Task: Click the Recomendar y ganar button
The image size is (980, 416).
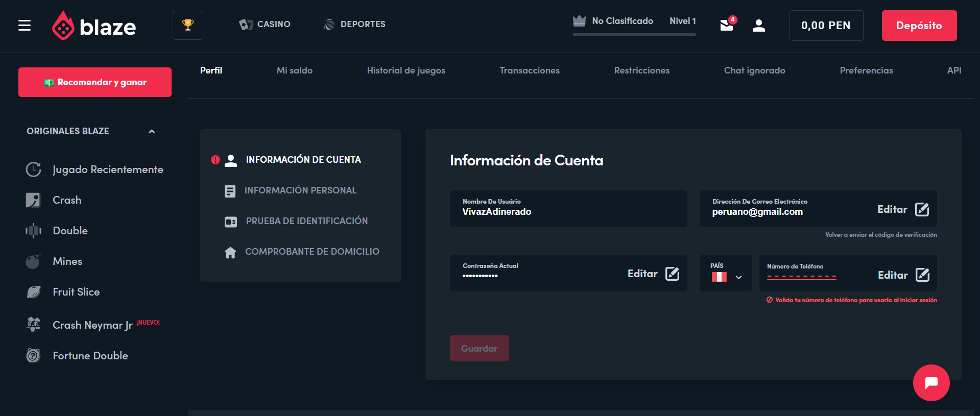Action: (95, 82)
